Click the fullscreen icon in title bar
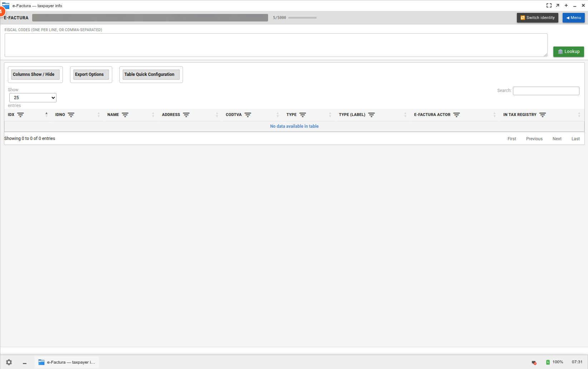 pyautogui.click(x=549, y=5)
